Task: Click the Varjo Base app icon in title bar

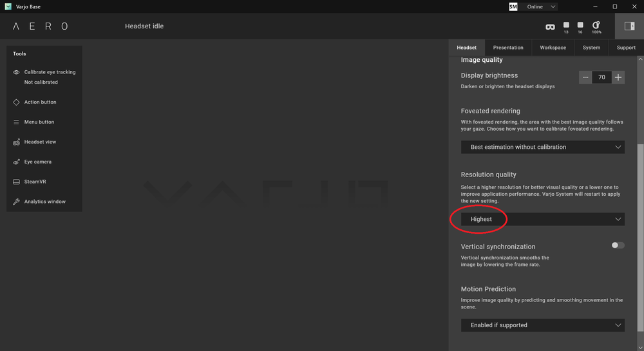Action: pyautogui.click(x=8, y=6)
